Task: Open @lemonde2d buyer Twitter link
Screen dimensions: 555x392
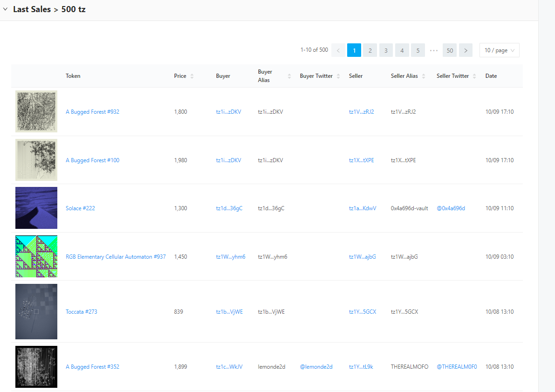Action: point(316,367)
